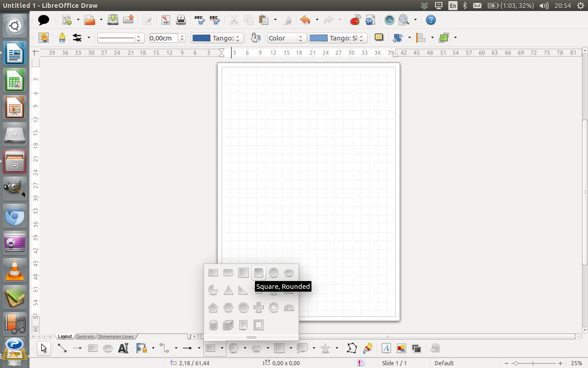This screenshot has height=368, width=588.
Task: Choose the Regular Pentagon shape
Action: (213, 308)
